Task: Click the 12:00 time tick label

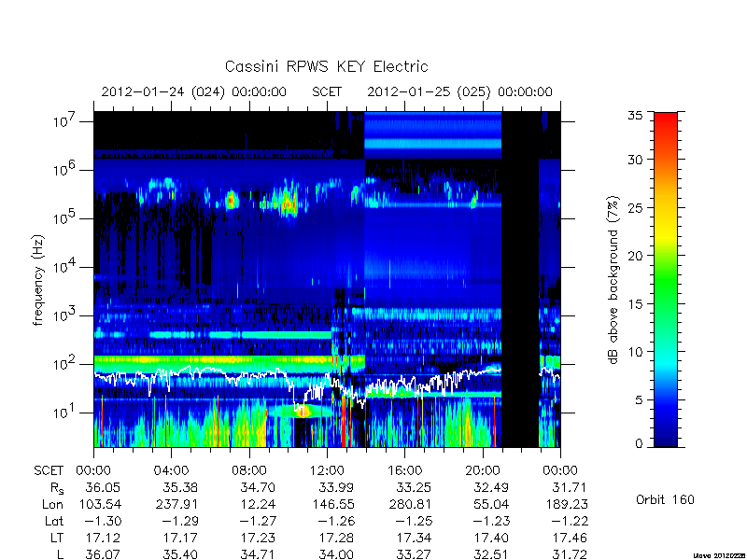Action: (326, 471)
